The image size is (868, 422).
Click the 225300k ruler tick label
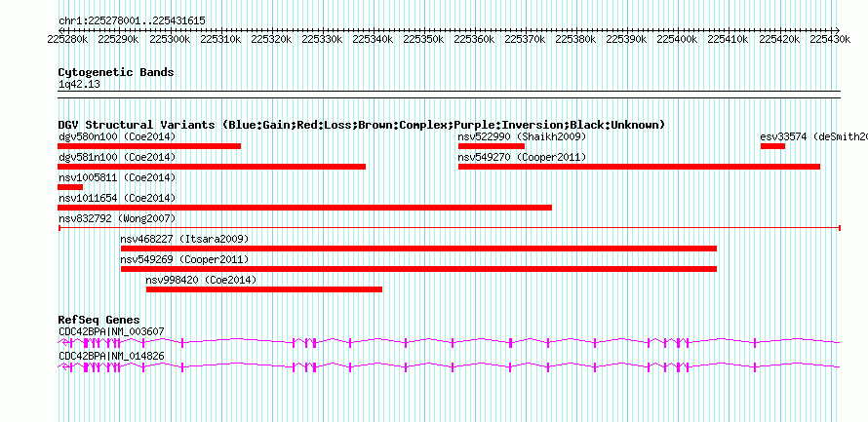[x=170, y=39]
